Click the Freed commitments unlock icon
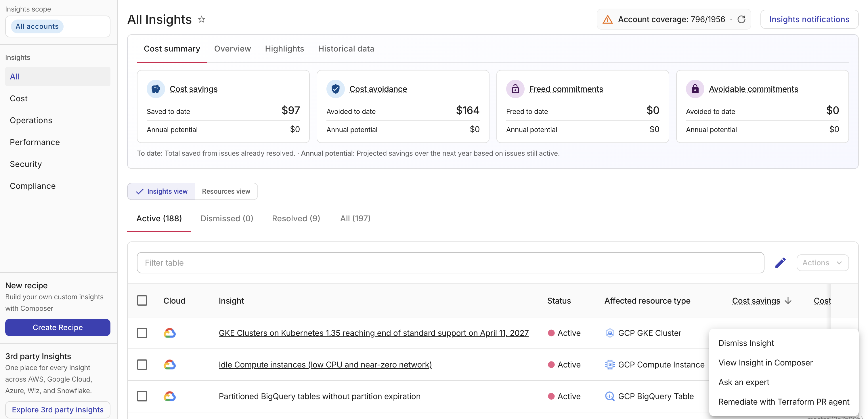 click(515, 89)
